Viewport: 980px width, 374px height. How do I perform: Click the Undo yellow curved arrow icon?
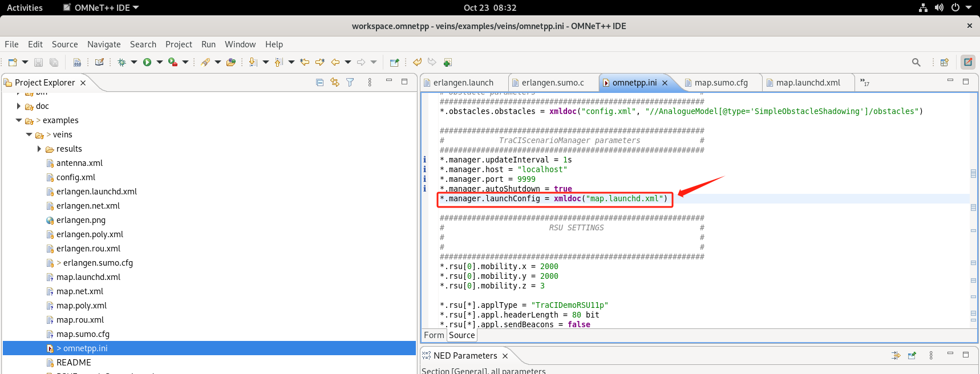418,62
